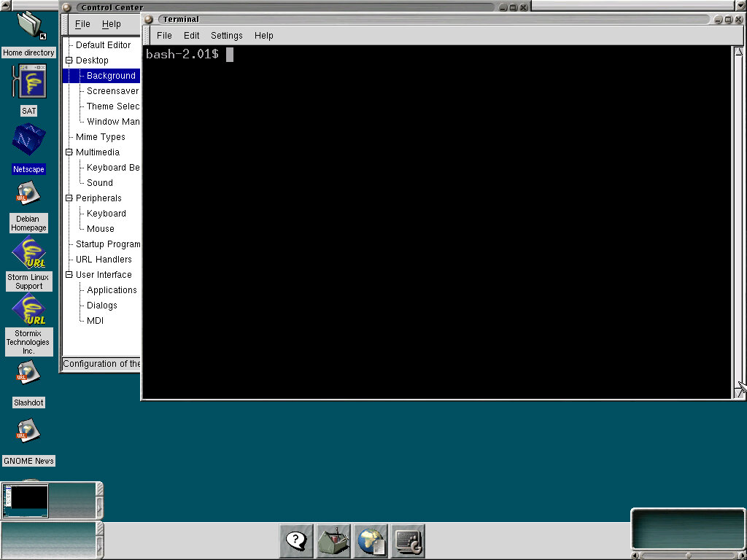This screenshot has height=560, width=747.
Task: Collapse the Peripherals tree node
Action: click(x=69, y=198)
